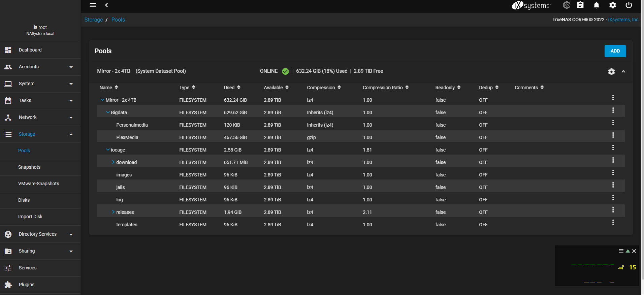Screen dimensions: 644x295
Task: Open the VMware-Snapshots submenu item
Action: pyautogui.click(x=40, y=184)
